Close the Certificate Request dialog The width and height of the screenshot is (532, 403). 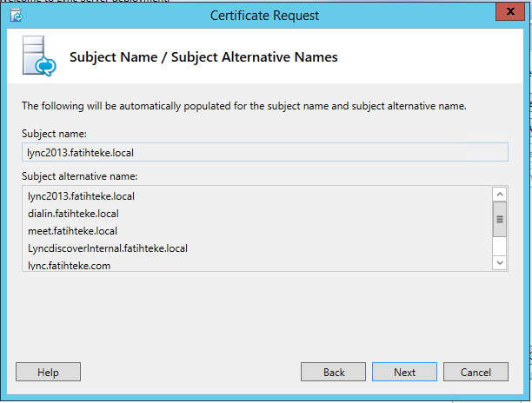510,11
